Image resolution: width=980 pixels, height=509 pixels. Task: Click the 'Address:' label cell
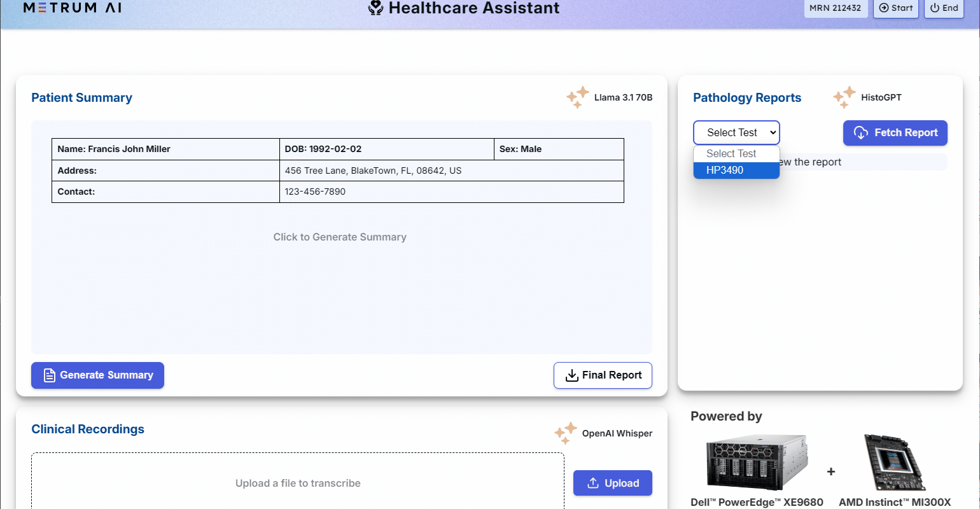165,171
